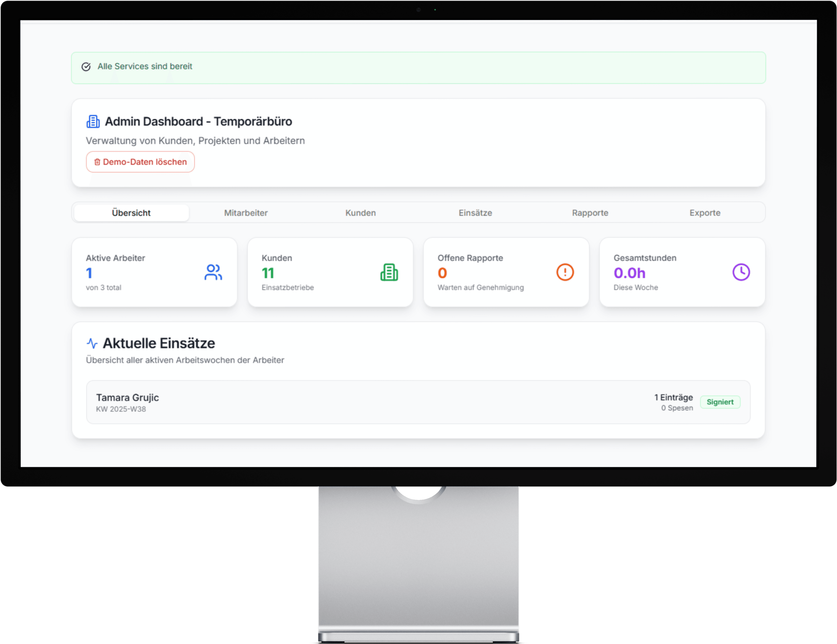Click the Signiert status badge
This screenshot has width=837, height=644.
click(720, 402)
